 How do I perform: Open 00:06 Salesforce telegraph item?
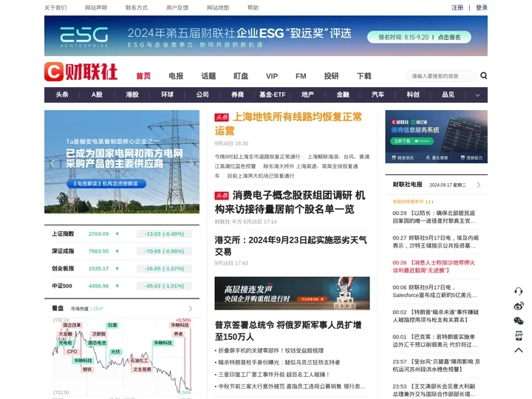pyautogui.click(x=435, y=291)
